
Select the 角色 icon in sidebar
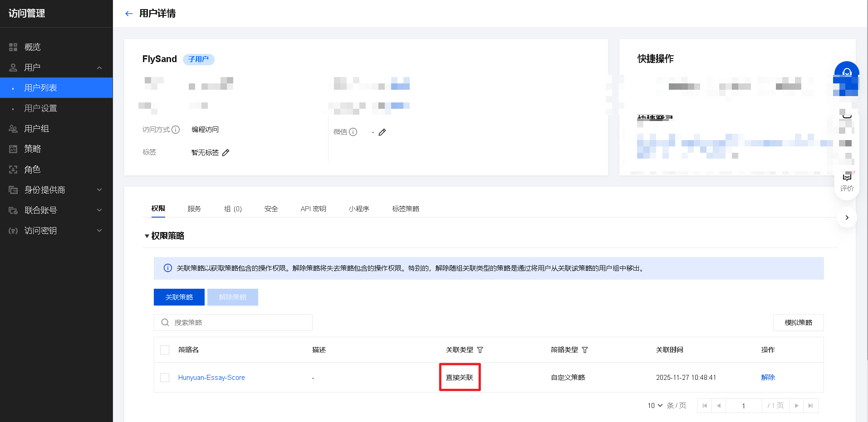[x=13, y=170]
